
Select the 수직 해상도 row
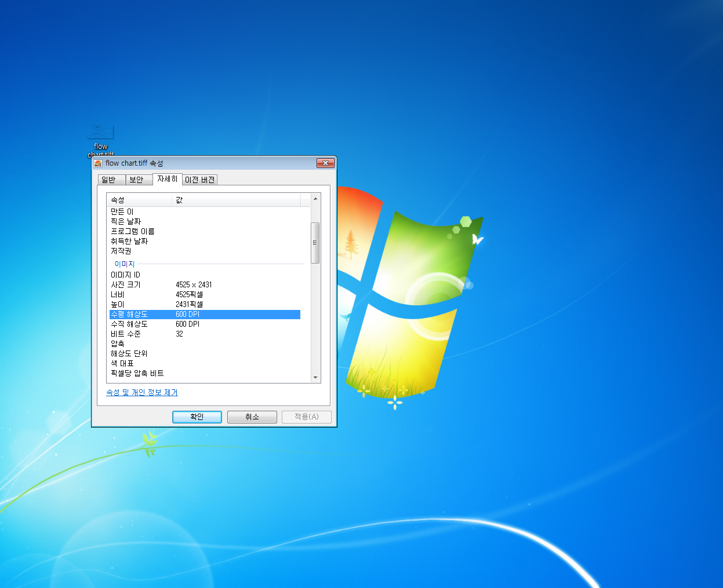(x=205, y=324)
